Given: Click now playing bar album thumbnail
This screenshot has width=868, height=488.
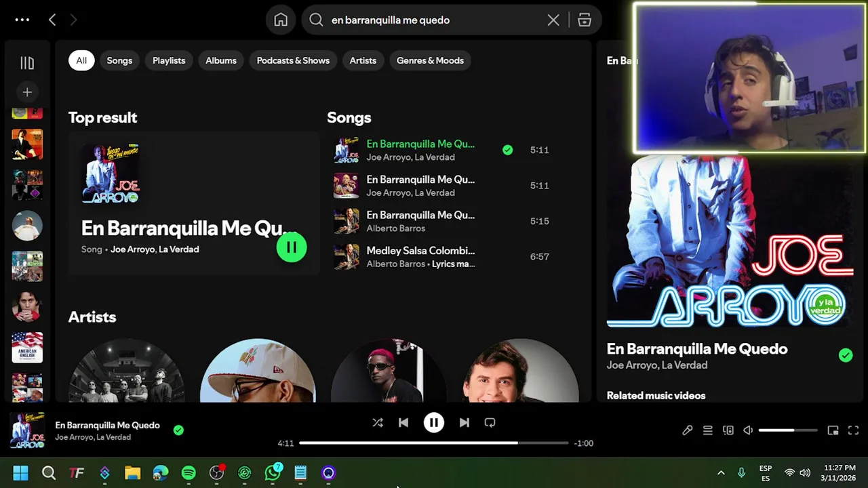Looking at the screenshot, I should click(x=27, y=430).
